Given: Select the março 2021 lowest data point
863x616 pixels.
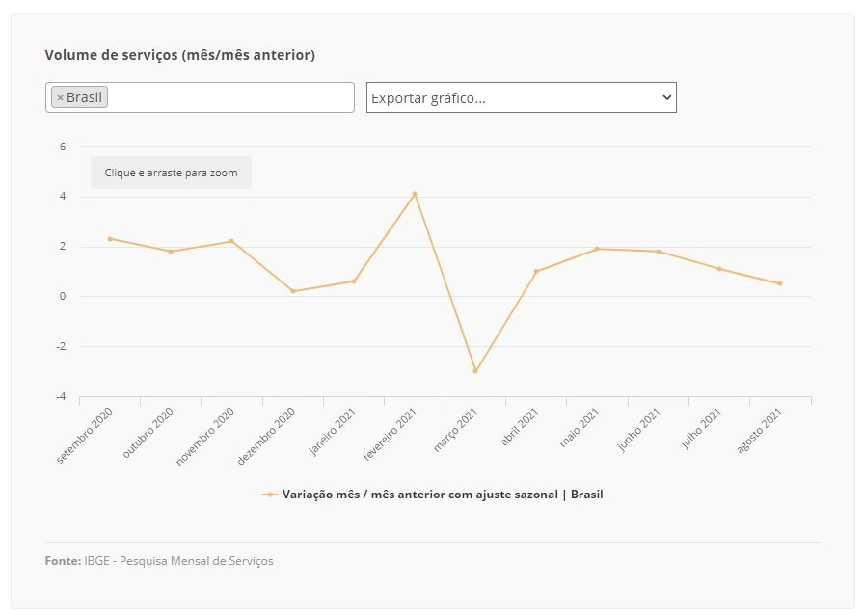Looking at the screenshot, I should coord(475,371).
